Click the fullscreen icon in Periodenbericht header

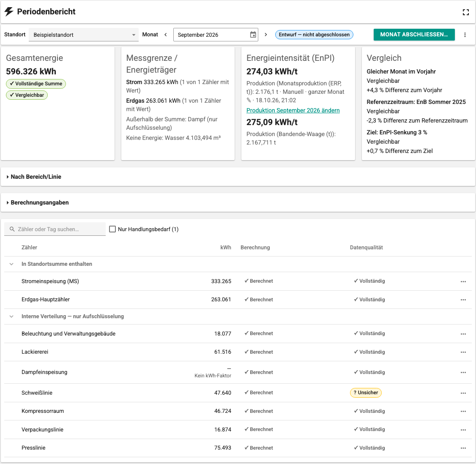(466, 12)
